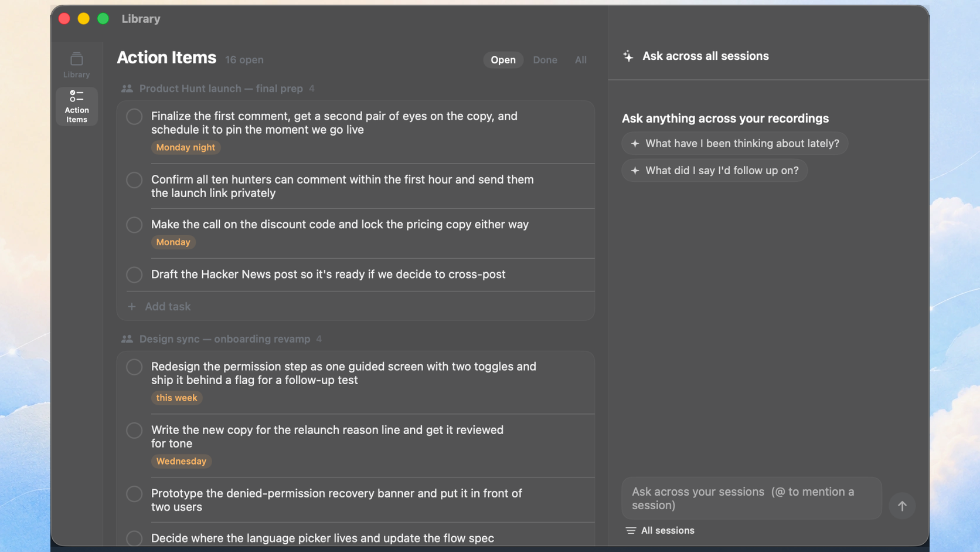Screen dimensions: 980x552
Task: Focus the Ask across your sessions field
Action: (x=751, y=498)
